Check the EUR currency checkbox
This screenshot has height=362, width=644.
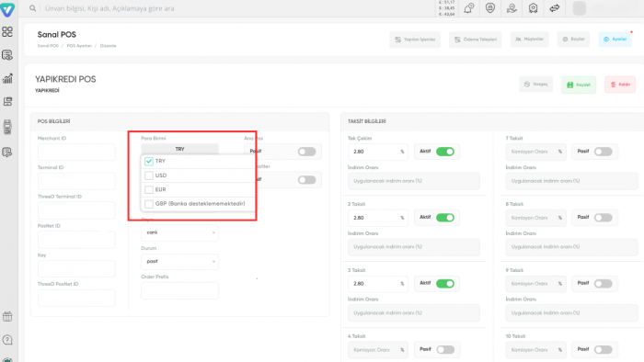coord(149,189)
